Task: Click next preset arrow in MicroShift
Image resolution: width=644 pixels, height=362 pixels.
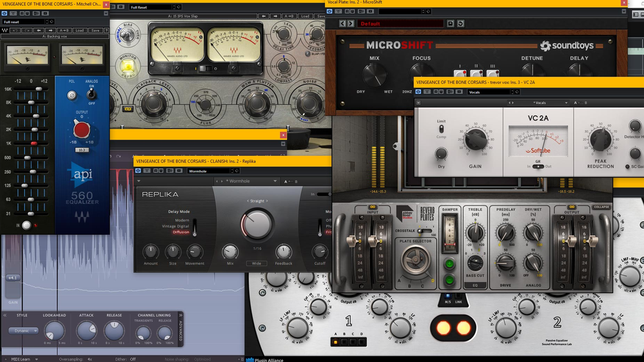Action: click(x=351, y=23)
